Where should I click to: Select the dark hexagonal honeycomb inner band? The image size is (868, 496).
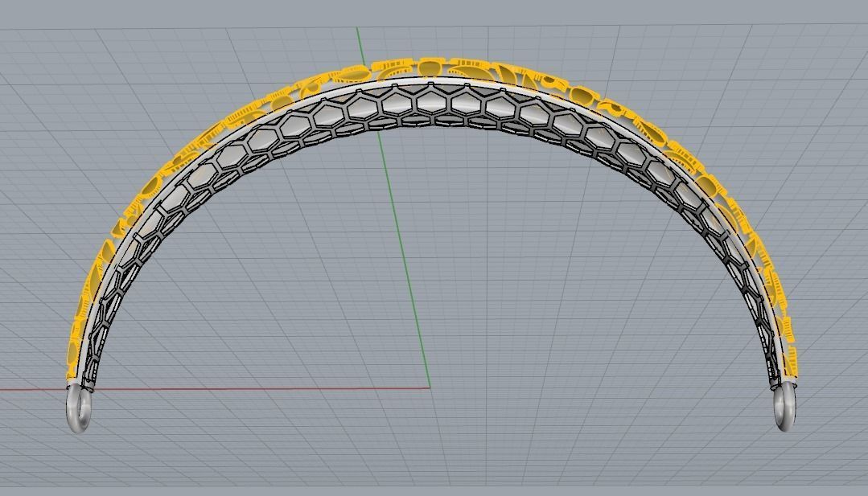432,104
